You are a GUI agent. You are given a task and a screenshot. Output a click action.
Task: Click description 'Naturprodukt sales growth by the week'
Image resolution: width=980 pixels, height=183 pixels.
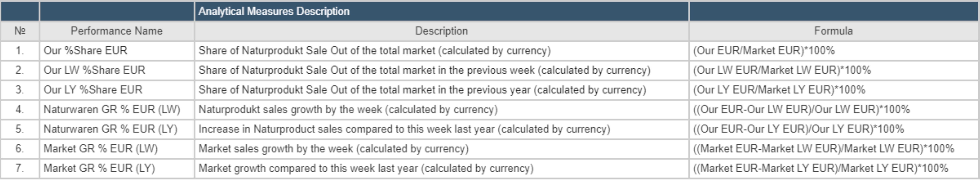[x=348, y=109]
